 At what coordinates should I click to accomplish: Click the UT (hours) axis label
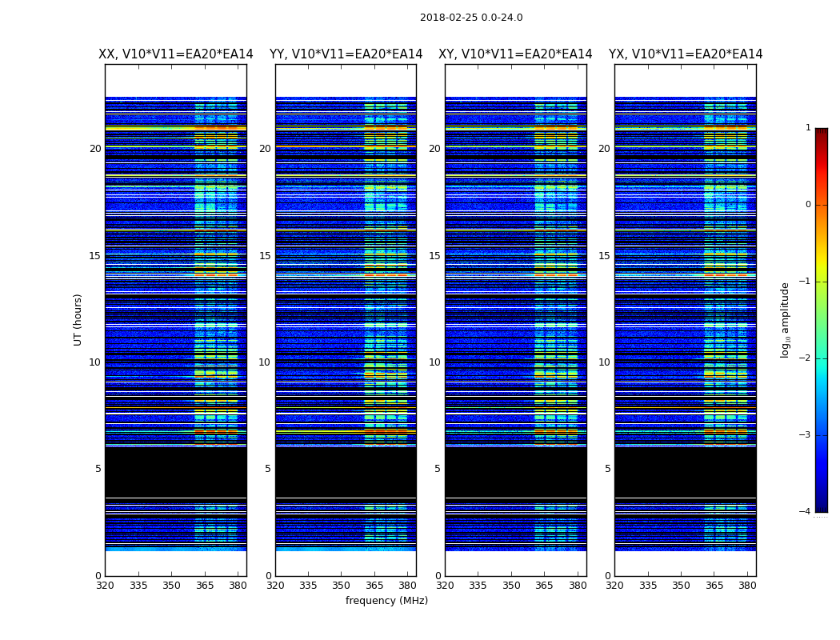click(x=78, y=320)
